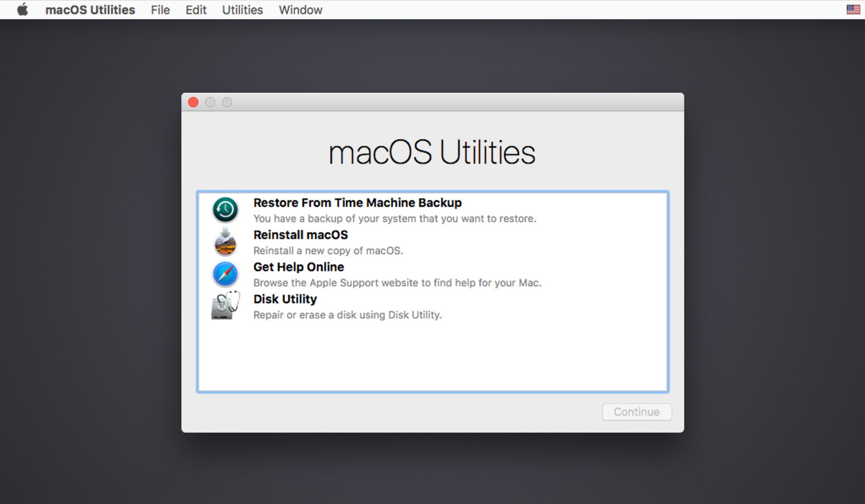Image resolution: width=865 pixels, height=504 pixels.
Task: Open the macOS Utilities application menu
Action: [90, 10]
